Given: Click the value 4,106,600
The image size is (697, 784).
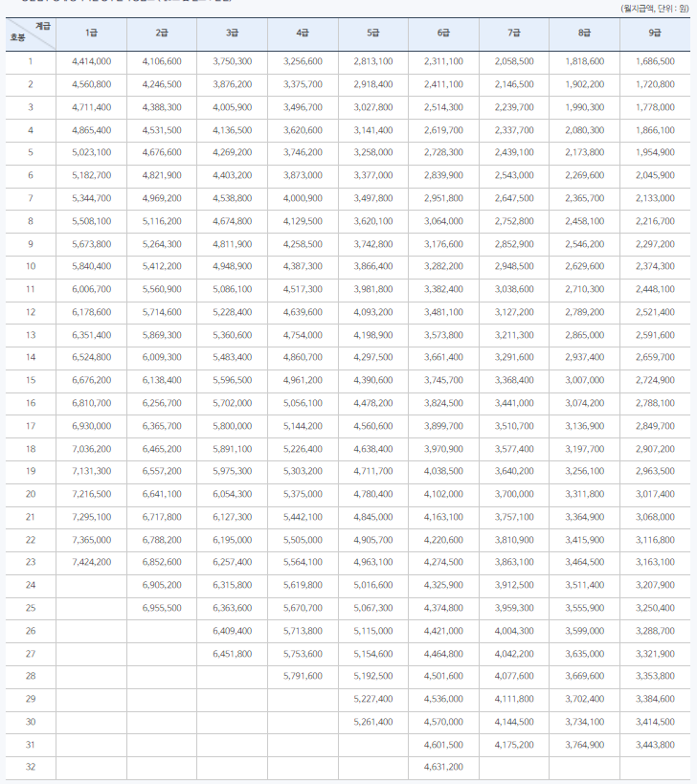Looking at the screenshot, I should pyautogui.click(x=162, y=61).
